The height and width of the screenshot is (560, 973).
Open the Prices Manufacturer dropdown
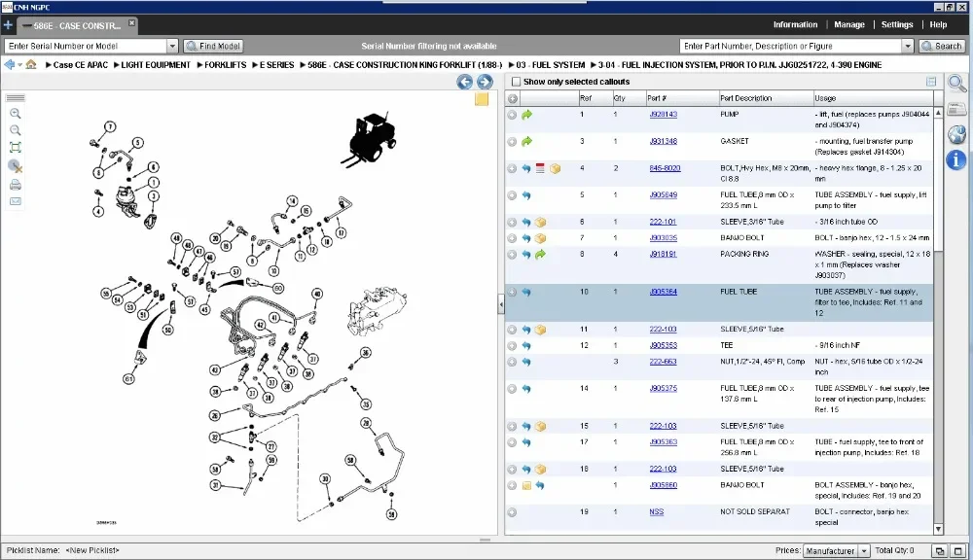tap(863, 551)
